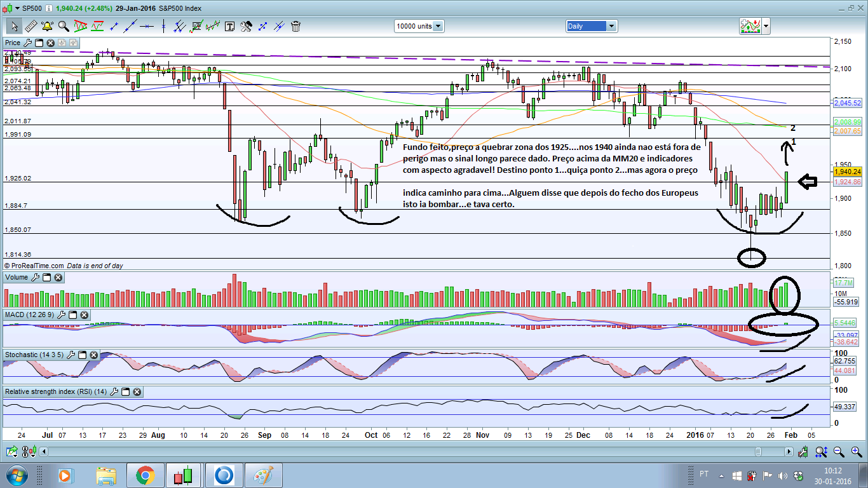The image size is (868, 488).
Task: Click the PT language indicator
Action: [704, 475]
